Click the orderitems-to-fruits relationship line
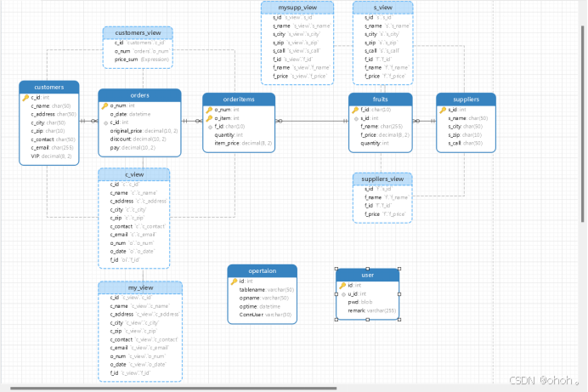The image size is (588, 392). pyautogui.click(x=312, y=121)
